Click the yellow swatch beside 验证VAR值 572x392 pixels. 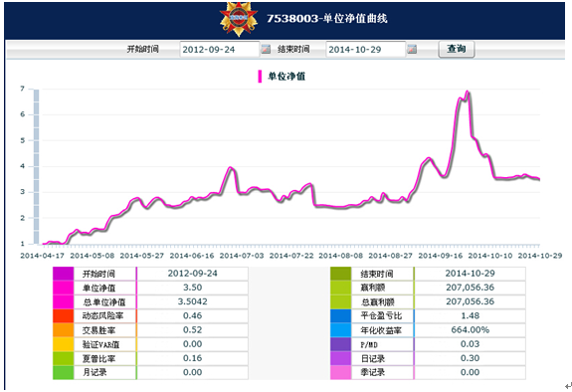point(63,344)
